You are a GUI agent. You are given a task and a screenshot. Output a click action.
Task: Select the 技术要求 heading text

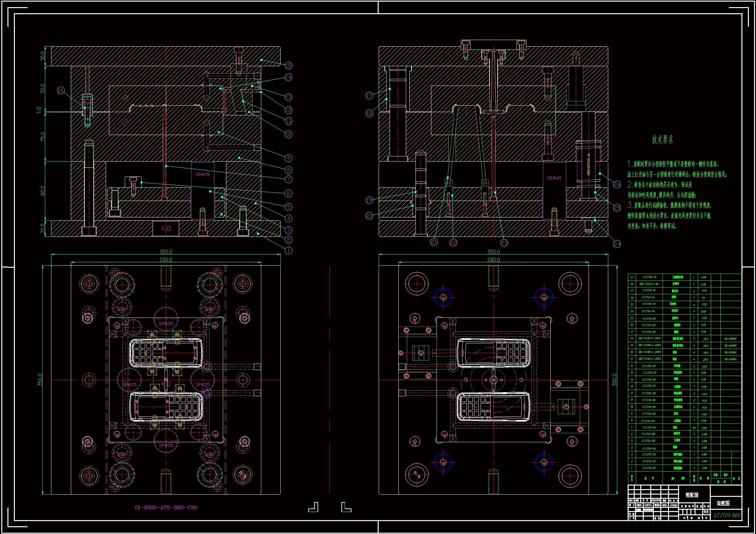[x=663, y=140]
